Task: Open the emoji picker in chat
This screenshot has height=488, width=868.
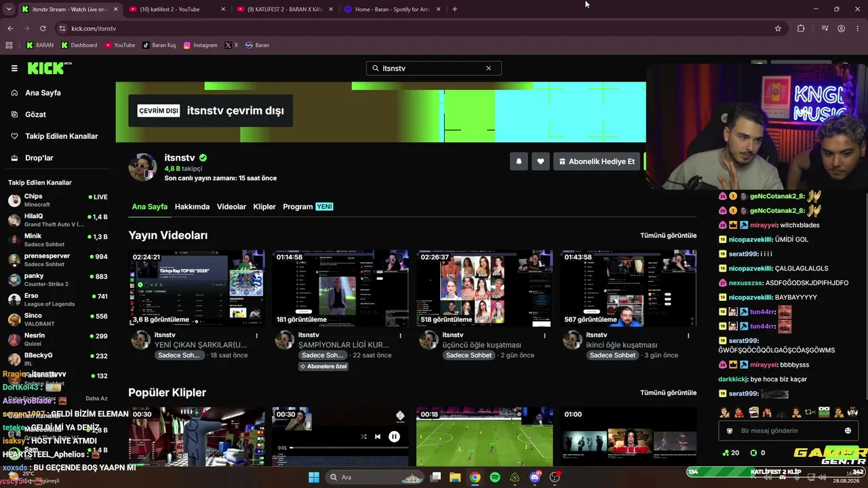Action: coord(848,430)
